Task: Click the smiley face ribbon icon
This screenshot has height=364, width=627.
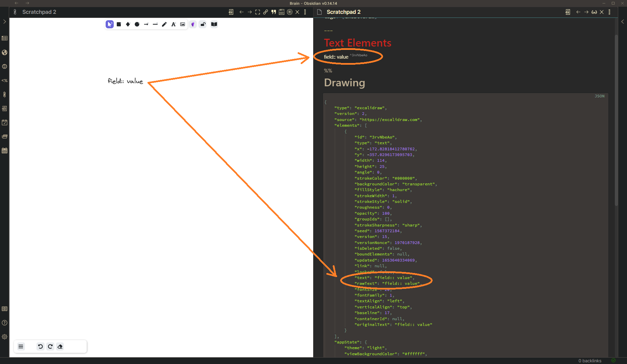Action: (4, 66)
